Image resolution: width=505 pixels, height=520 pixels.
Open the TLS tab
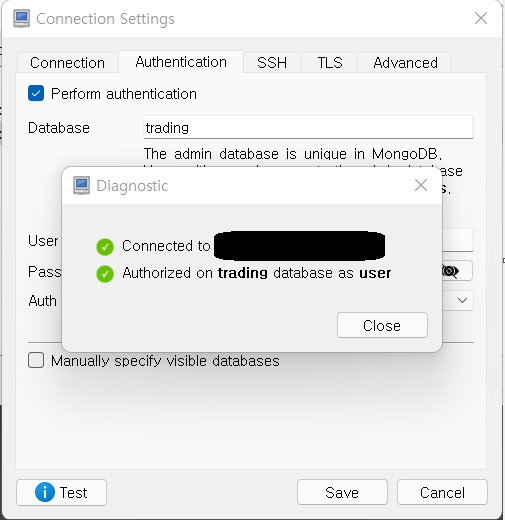[x=330, y=63]
